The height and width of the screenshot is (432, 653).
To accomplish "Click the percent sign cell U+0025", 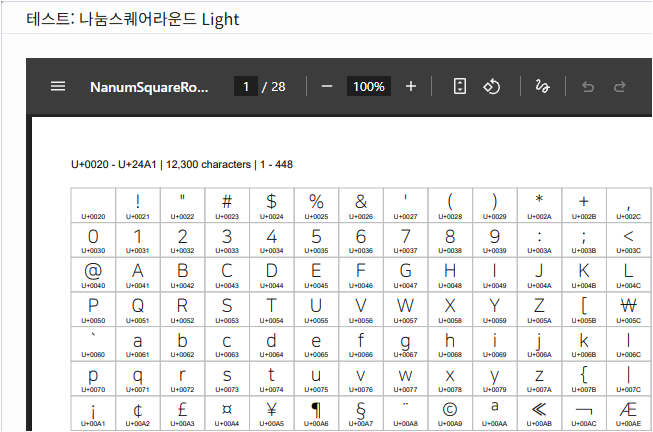I will [x=317, y=205].
